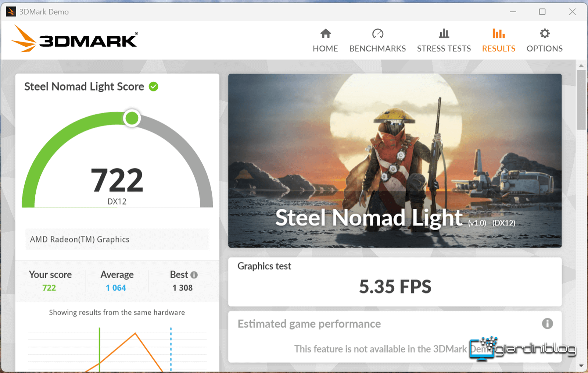Image resolution: width=588 pixels, height=373 pixels.
Task: Click the Average score value 1 064
Action: pos(116,288)
